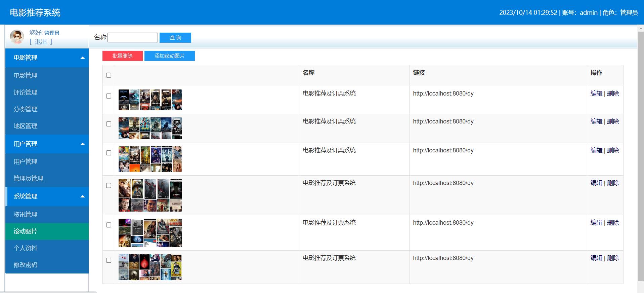The height and width of the screenshot is (293, 644).
Task: Toggle the select-all checkbox in table header
Action: [x=109, y=75]
